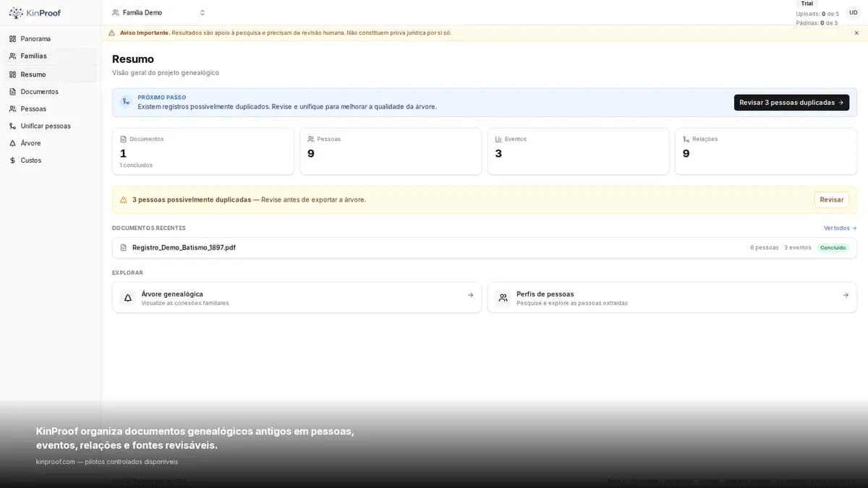This screenshot has height=488, width=868.
Task: Open the Família Demo project dropdown
Action: [x=159, y=12]
